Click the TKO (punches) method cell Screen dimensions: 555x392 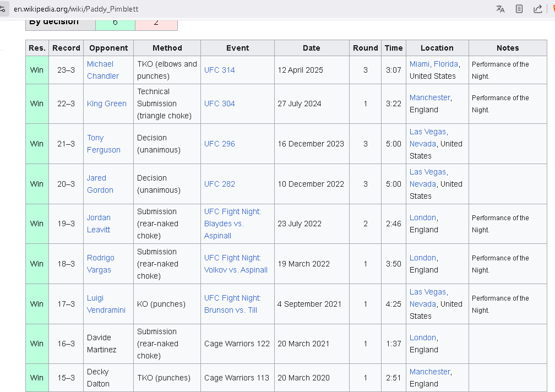[167, 378]
